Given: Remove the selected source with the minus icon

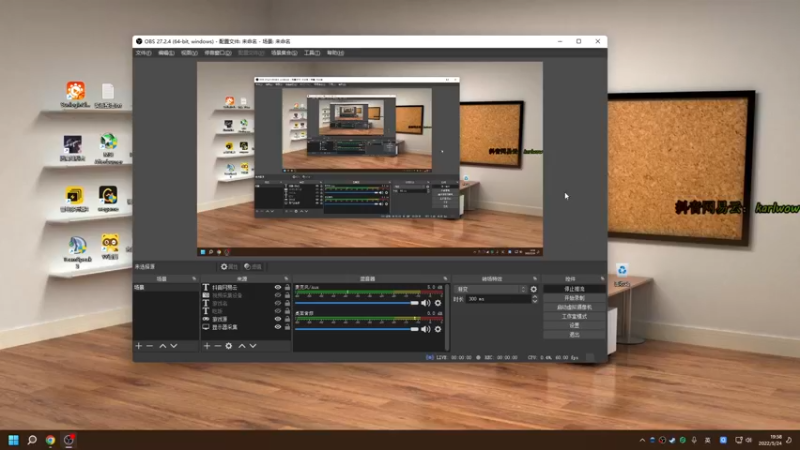Looking at the screenshot, I should [x=218, y=346].
